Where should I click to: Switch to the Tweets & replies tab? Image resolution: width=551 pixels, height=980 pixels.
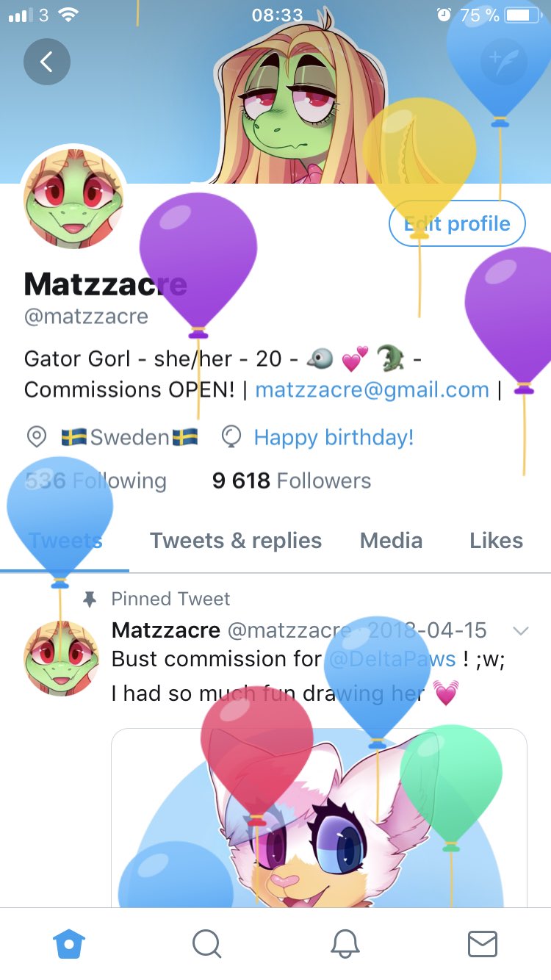pyautogui.click(x=236, y=541)
